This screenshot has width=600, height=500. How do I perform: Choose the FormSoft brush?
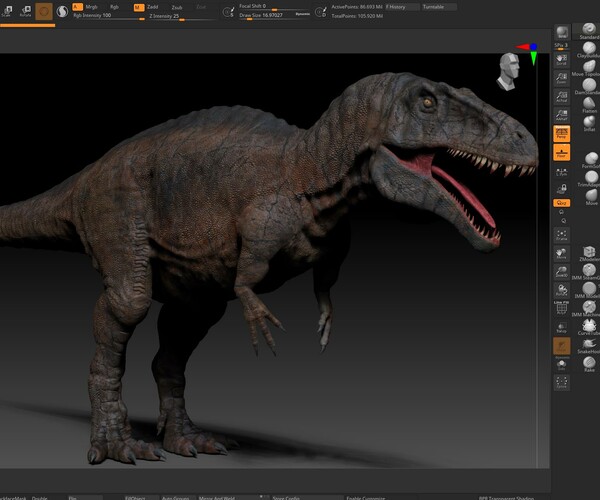[590, 160]
